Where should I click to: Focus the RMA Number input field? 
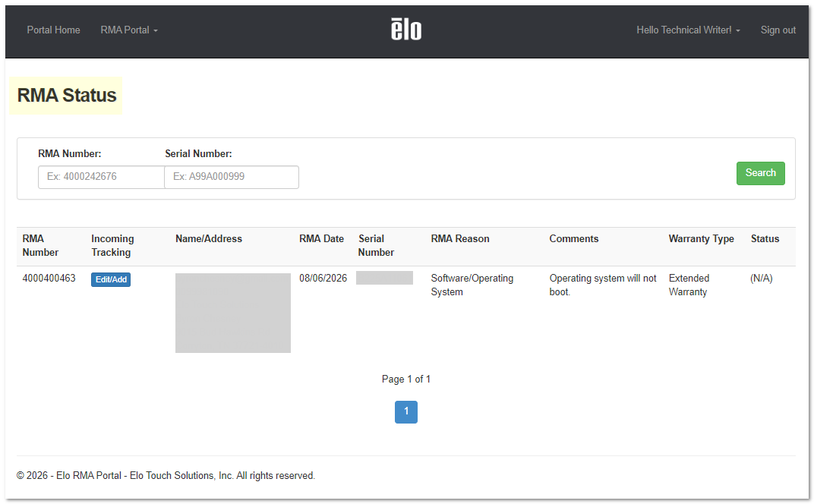click(x=101, y=177)
